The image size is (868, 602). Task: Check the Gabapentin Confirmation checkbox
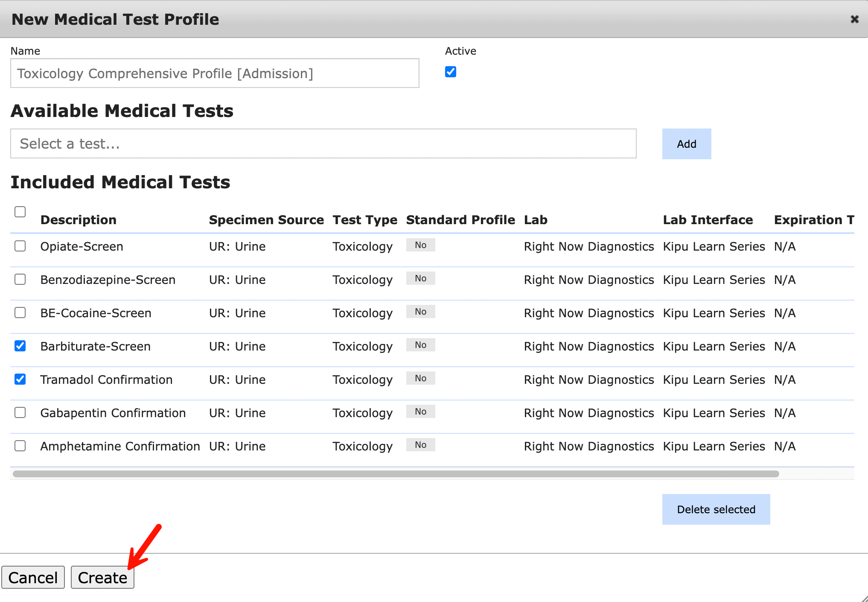[x=20, y=413]
